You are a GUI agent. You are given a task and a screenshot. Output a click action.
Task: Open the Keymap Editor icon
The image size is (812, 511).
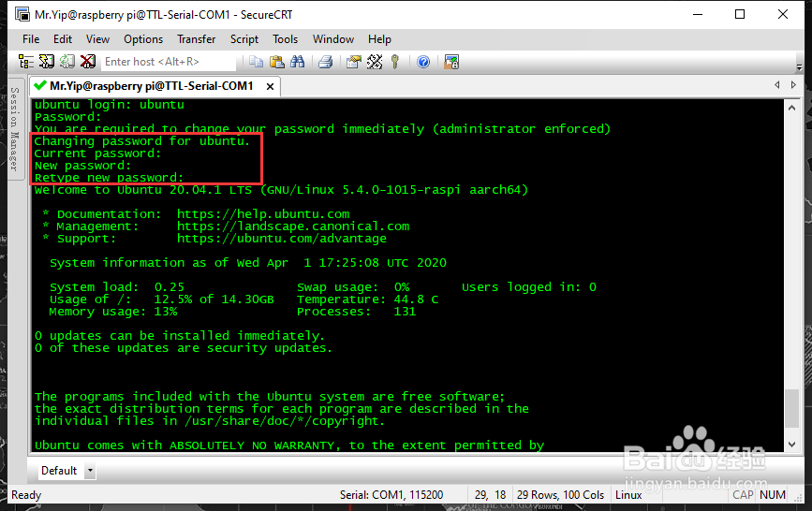click(x=375, y=62)
